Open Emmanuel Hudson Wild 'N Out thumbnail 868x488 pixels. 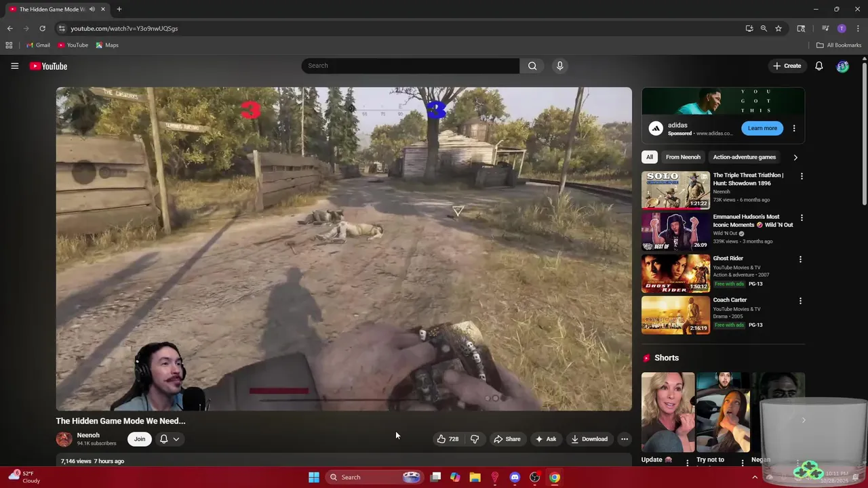click(x=675, y=231)
